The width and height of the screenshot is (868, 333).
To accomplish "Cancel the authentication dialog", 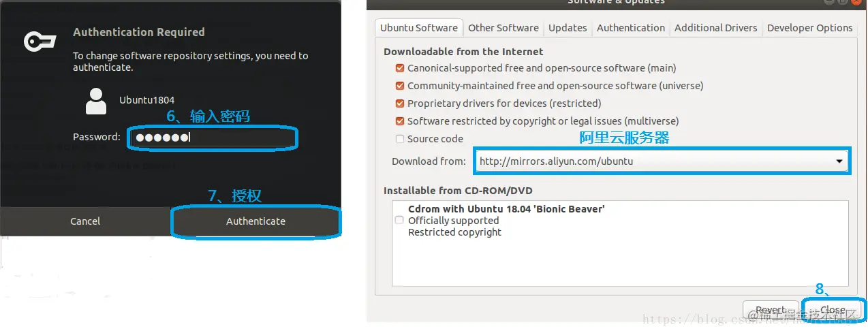I will pyautogui.click(x=85, y=221).
